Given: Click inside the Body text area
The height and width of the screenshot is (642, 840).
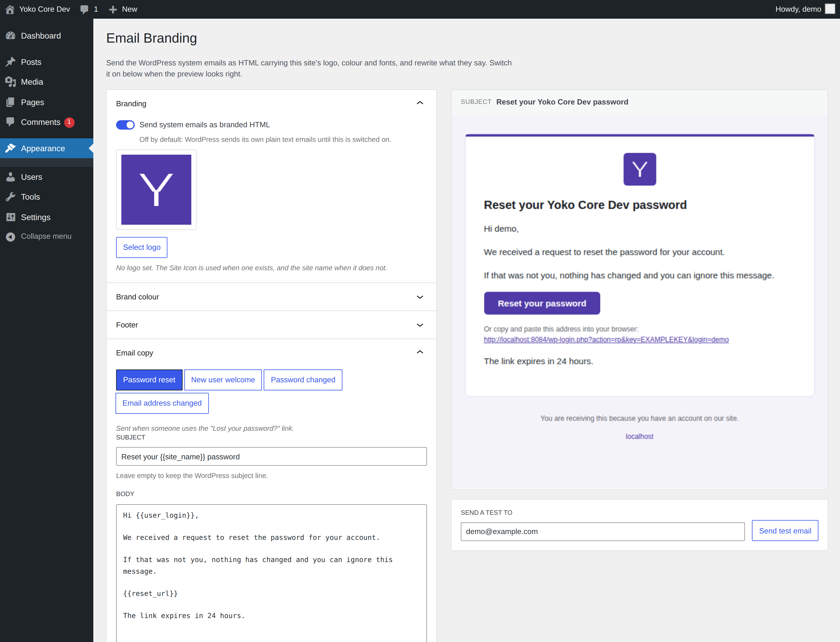Looking at the screenshot, I should click(271, 573).
